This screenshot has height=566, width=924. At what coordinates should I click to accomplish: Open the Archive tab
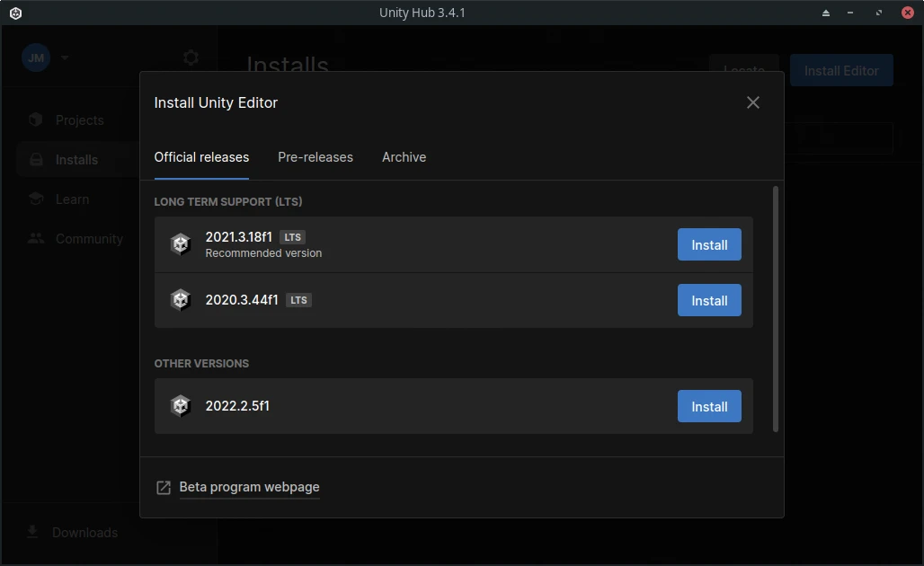(404, 157)
